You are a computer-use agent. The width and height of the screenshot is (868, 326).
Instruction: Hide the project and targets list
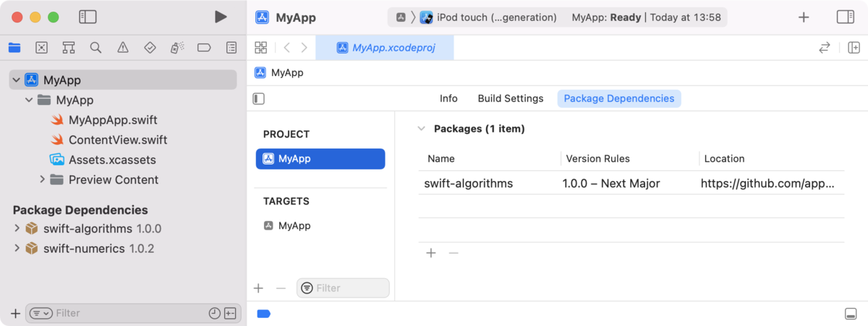click(259, 99)
